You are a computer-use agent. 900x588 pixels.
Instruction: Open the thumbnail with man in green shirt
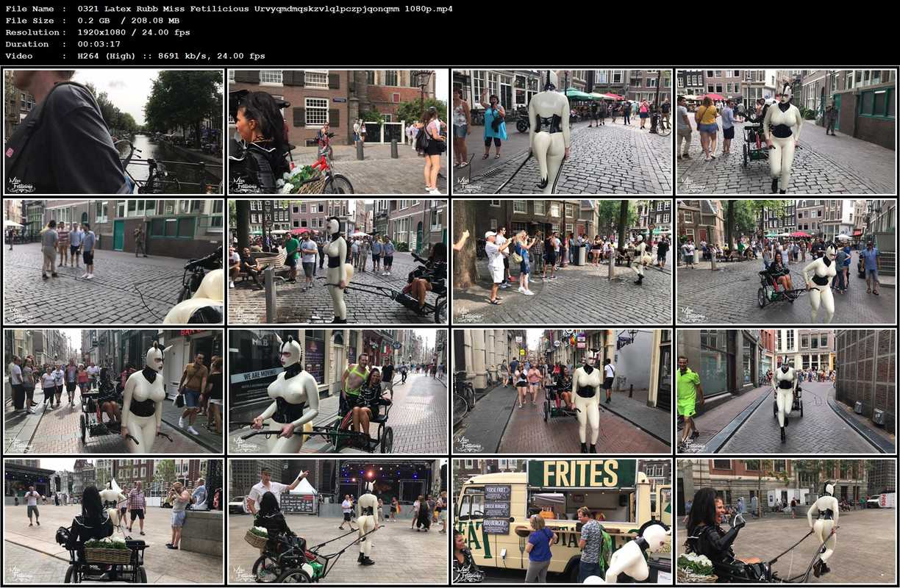[x=787, y=391]
